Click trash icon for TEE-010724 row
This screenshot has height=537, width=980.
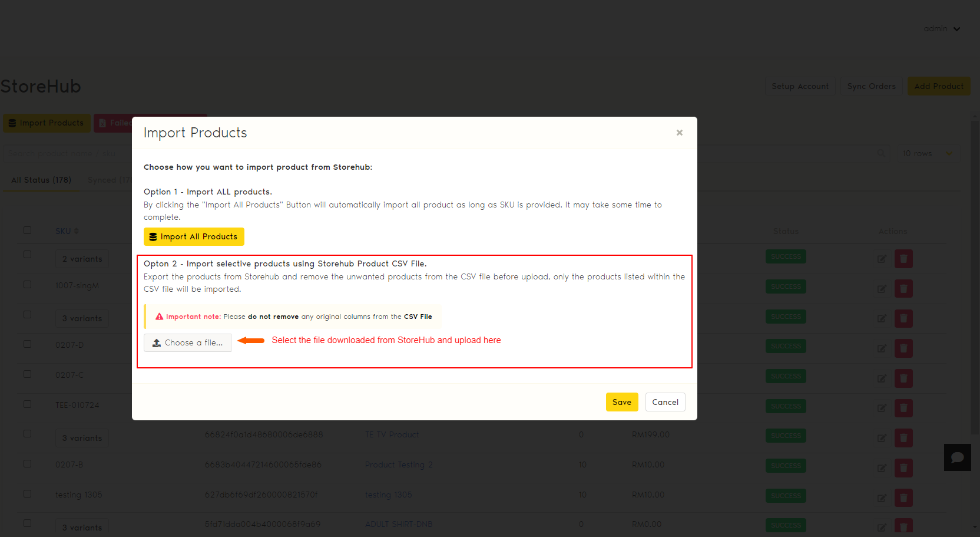coord(903,408)
